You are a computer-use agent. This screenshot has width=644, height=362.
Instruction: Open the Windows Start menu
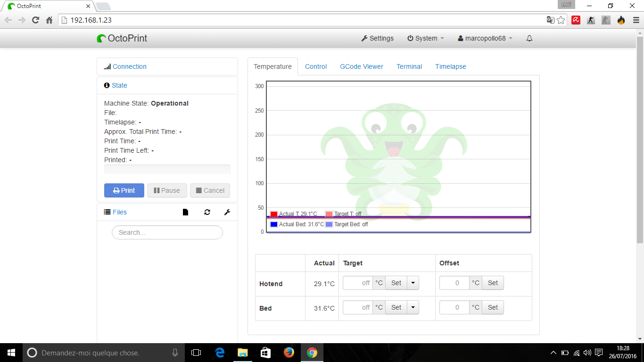(11, 353)
